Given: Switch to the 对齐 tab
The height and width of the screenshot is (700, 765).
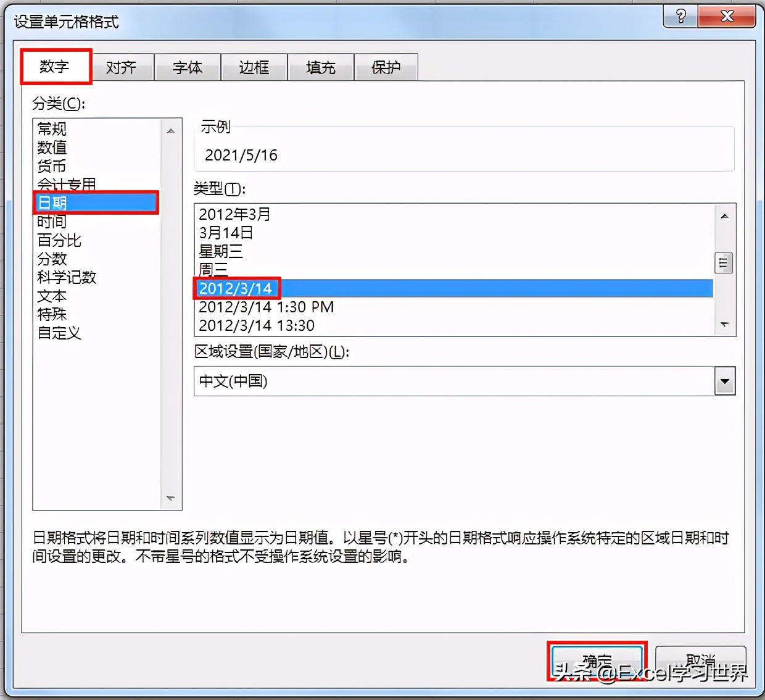Looking at the screenshot, I should pyautogui.click(x=121, y=67).
